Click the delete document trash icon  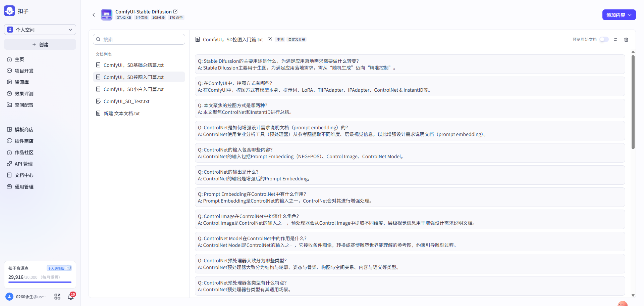pos(626,39)
